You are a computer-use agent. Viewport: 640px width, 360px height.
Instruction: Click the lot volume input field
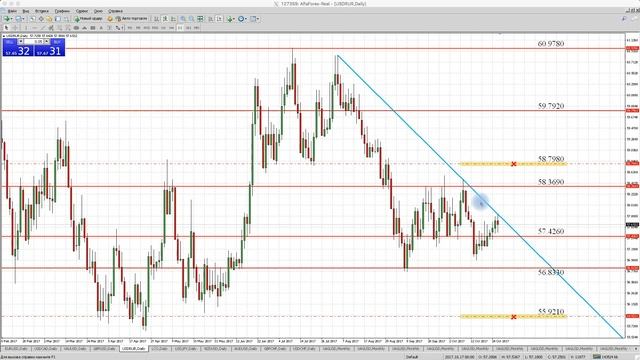[33, 42]
